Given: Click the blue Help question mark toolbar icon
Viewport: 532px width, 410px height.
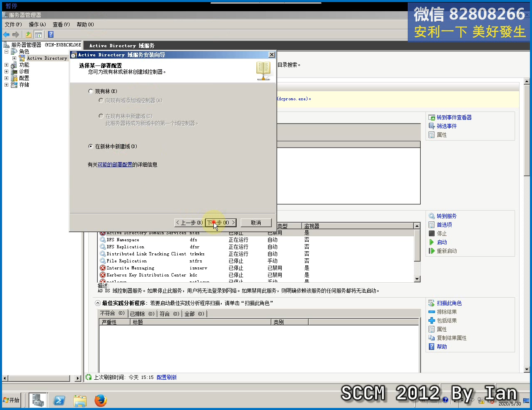Looking at the screenshot, I should 51,34.
